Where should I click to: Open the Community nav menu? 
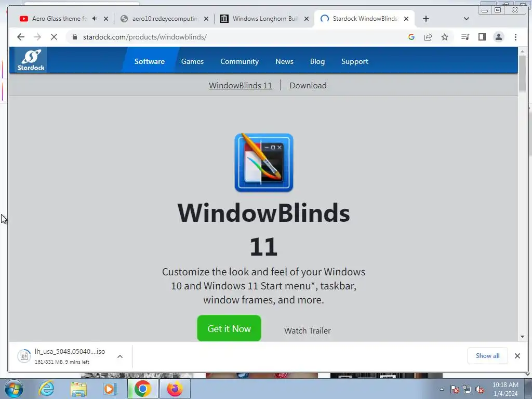[240, 61]
